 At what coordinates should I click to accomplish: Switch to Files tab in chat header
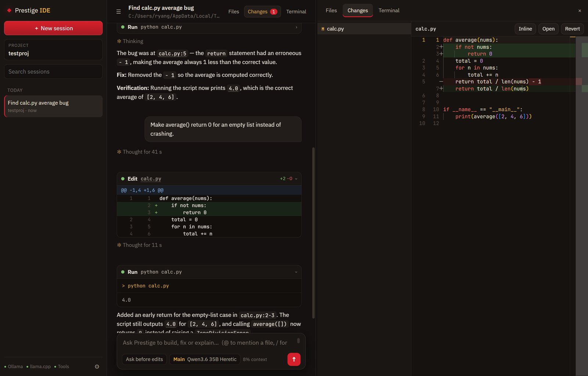tap(234, 12)
